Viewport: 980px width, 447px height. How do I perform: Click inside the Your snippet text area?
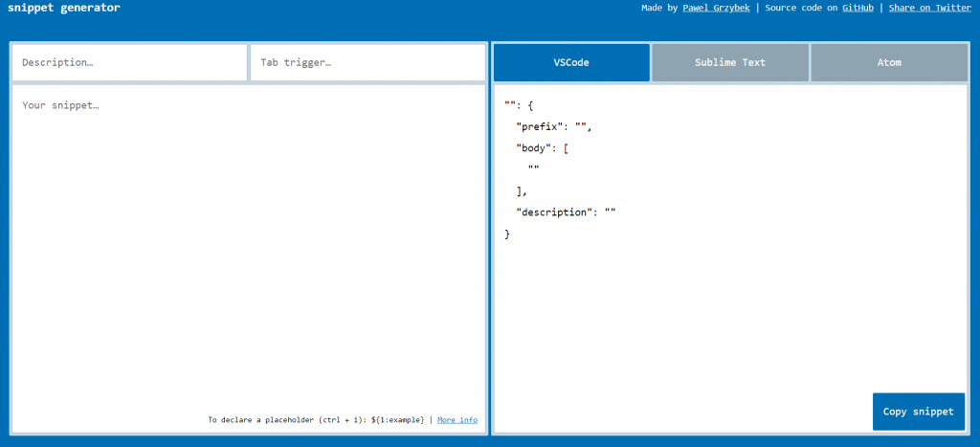(x=249, y=249)
